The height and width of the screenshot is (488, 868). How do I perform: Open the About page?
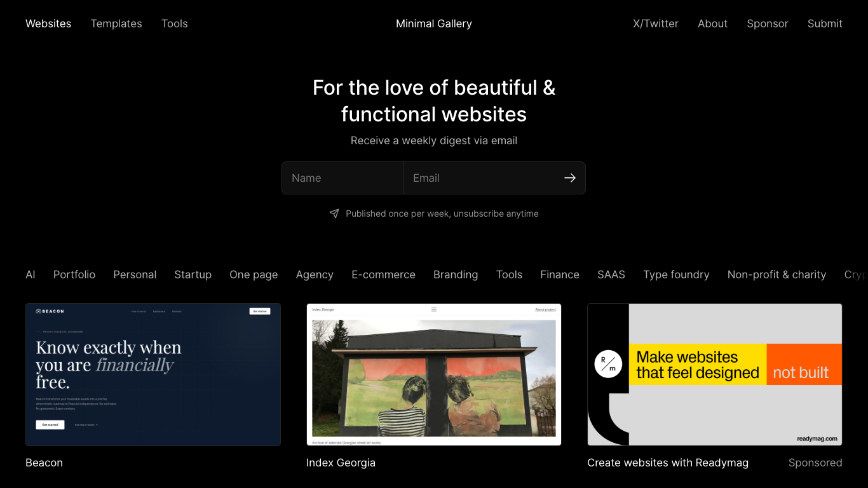(712, 24)
